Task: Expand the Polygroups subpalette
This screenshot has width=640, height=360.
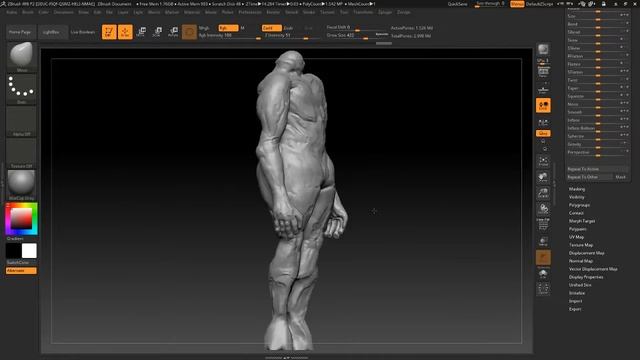Action: point(580,205)
